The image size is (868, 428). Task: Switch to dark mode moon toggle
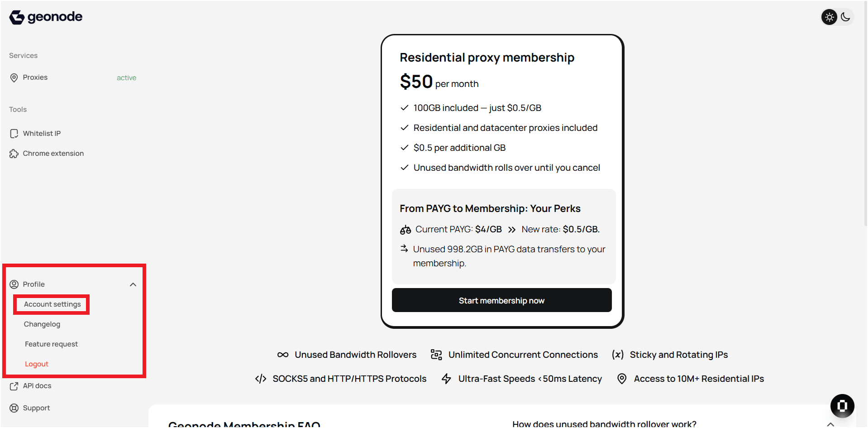845,17
